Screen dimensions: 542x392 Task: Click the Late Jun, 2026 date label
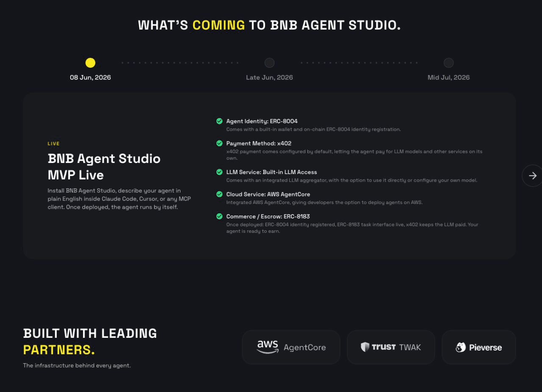269,77
